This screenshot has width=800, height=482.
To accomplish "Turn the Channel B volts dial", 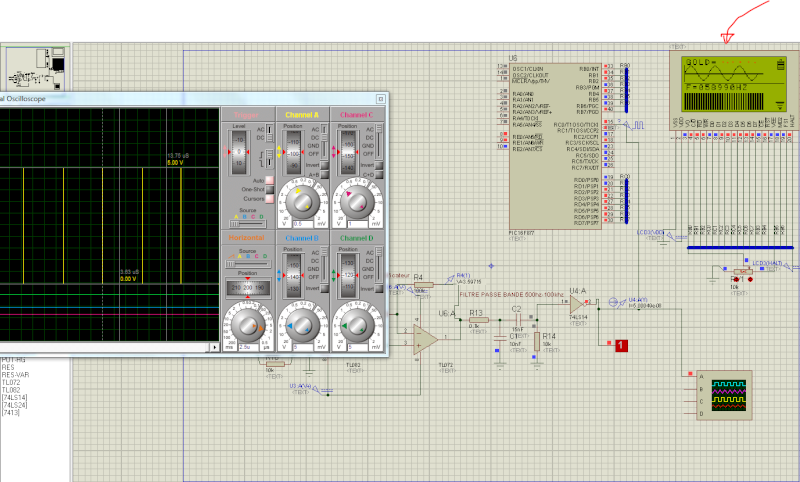I will [302, 325].
